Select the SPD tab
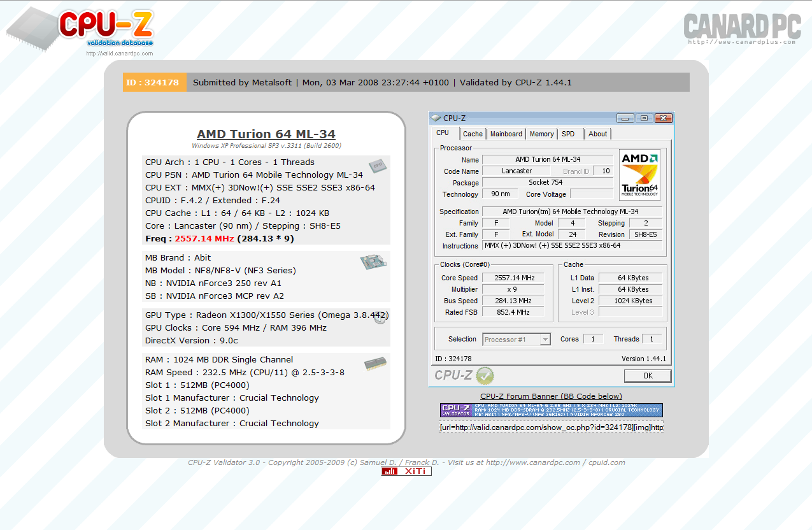The image size is (812, 530). point(568,134)
